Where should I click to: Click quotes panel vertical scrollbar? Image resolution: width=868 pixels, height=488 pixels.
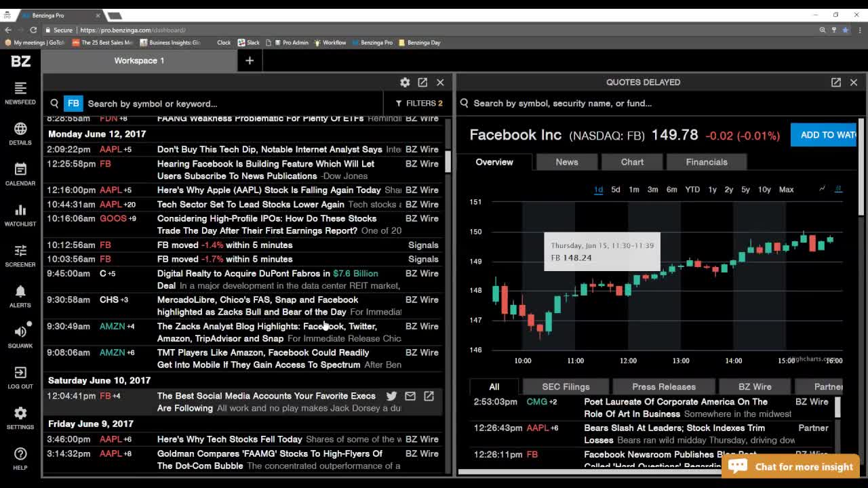(x=861, y=168)
